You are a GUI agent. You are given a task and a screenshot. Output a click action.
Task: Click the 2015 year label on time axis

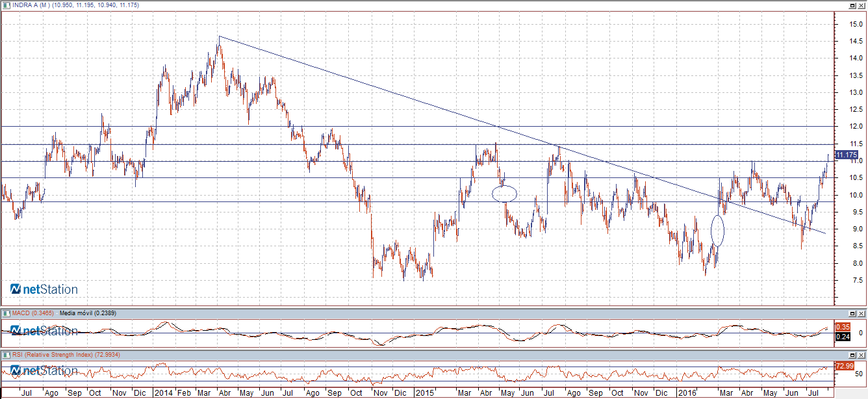coord(424,394)
